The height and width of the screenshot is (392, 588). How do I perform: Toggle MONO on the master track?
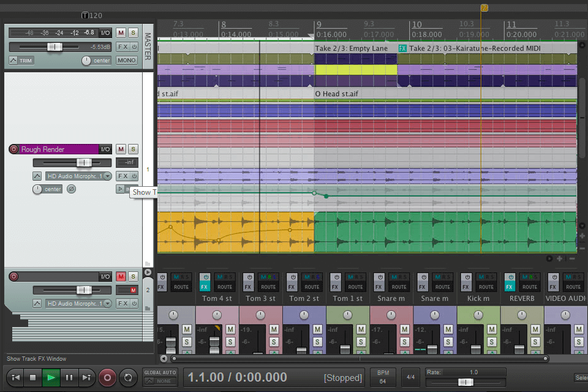[x=127, y=61]
